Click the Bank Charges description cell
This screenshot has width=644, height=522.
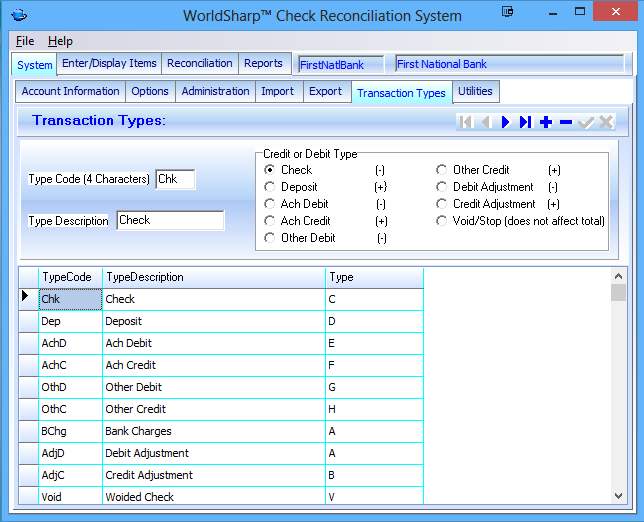click(214, 431)
